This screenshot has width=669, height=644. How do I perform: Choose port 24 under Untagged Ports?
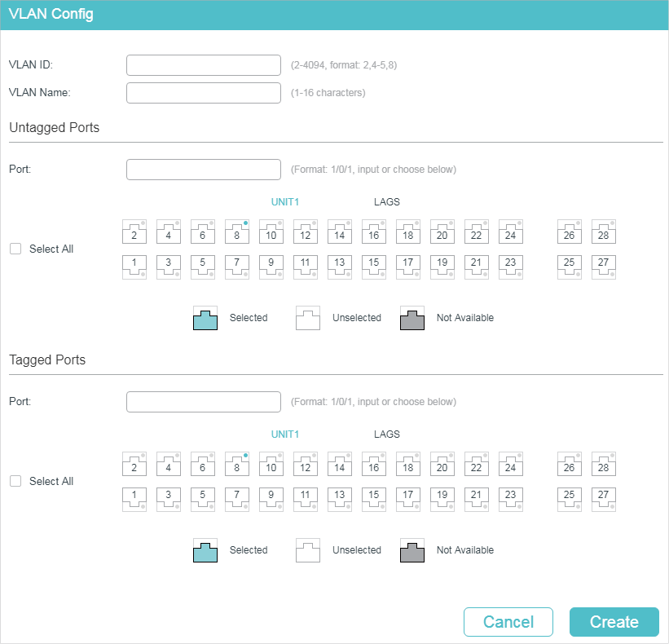click(511, 232)
